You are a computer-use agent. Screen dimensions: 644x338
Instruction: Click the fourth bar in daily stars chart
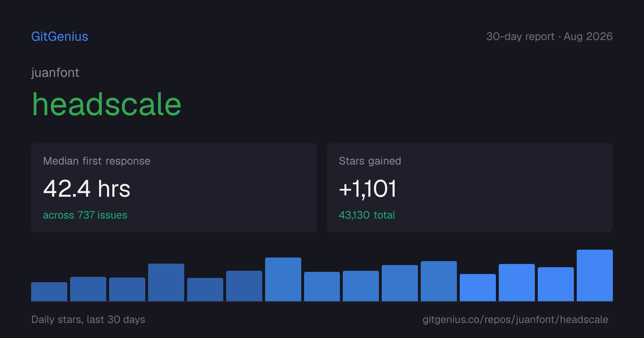pyautogui.click(x=166, y=282)
